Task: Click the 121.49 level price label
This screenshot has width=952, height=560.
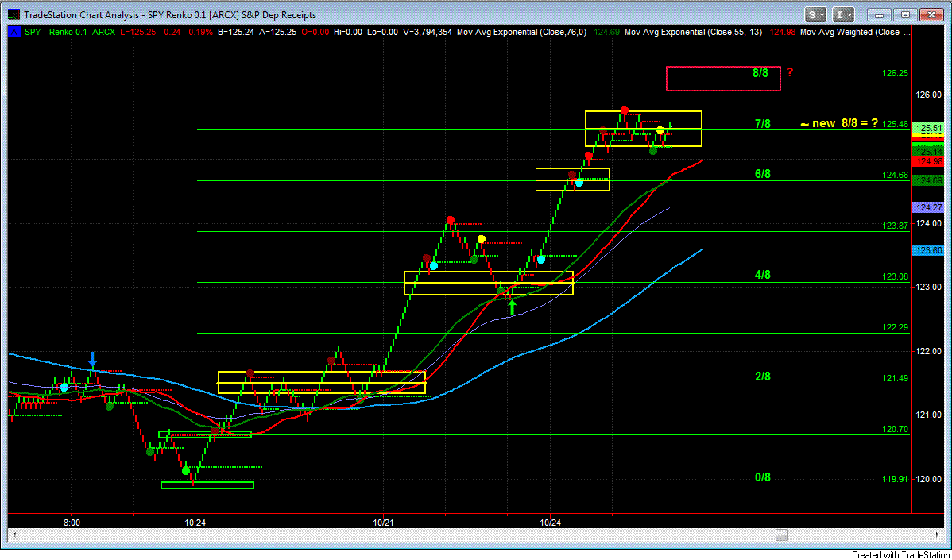Action: [x=895, y=378]
